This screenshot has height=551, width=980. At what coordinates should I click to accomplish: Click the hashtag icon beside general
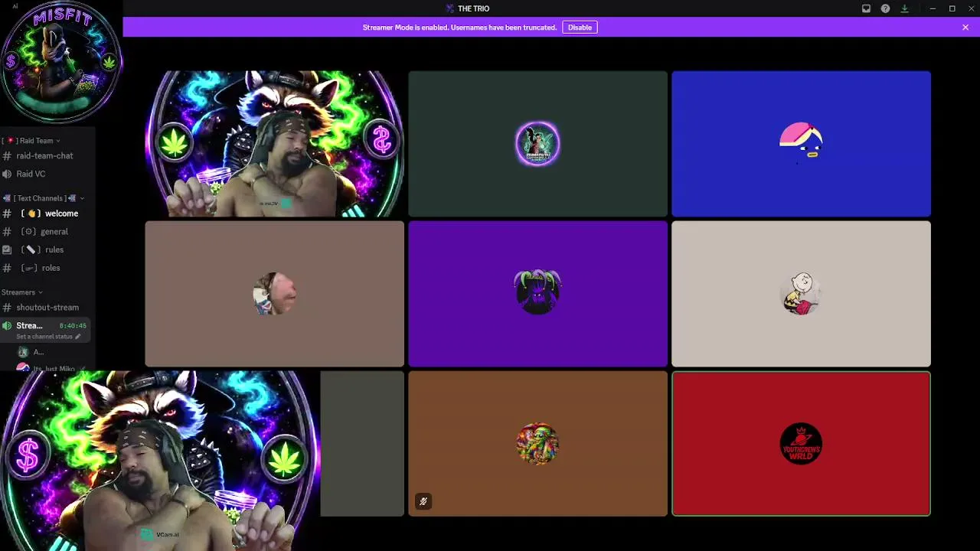tap(7, 231)
